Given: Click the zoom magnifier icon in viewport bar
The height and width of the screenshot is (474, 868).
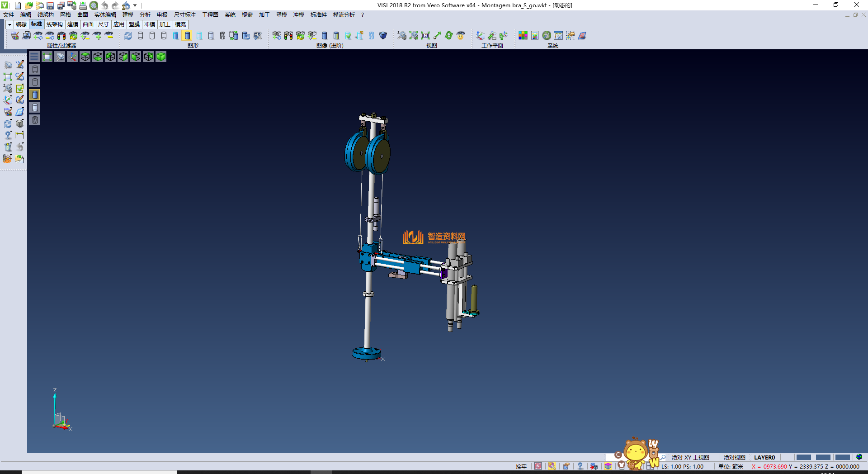Looking at the screenshot, I should [x=60, y=57].
